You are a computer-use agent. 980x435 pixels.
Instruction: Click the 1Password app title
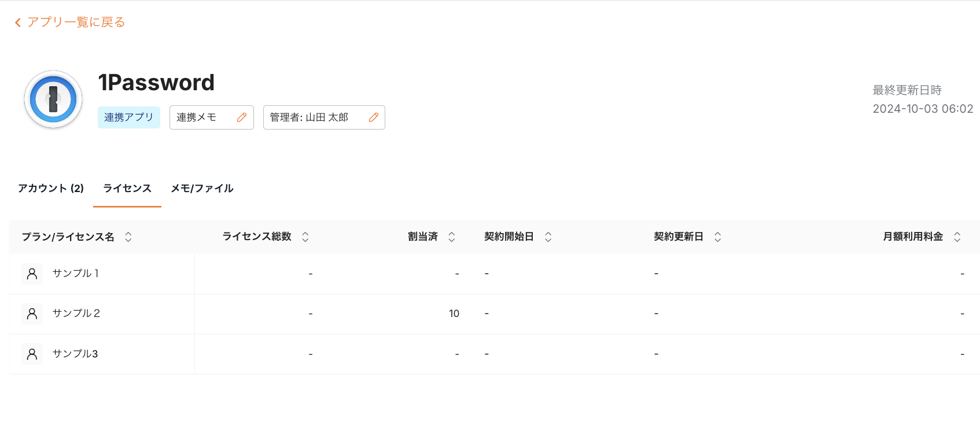click(156, 83)
